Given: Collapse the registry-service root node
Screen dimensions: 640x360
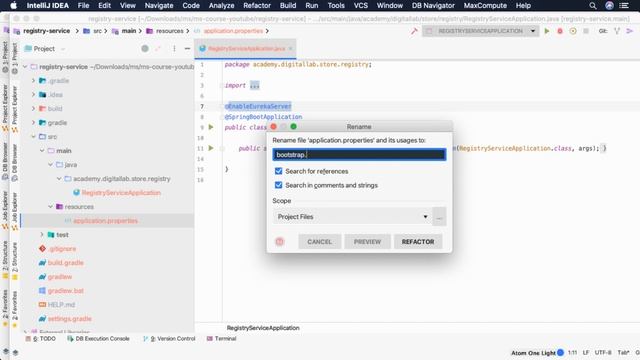Looking at the screenshot, I should (x=25, y=67).
